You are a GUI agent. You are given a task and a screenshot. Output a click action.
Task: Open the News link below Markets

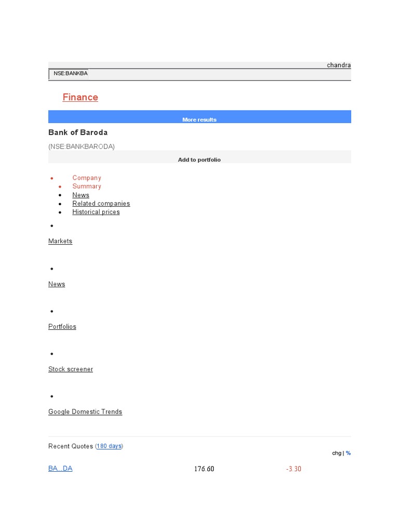coord(57,284)
